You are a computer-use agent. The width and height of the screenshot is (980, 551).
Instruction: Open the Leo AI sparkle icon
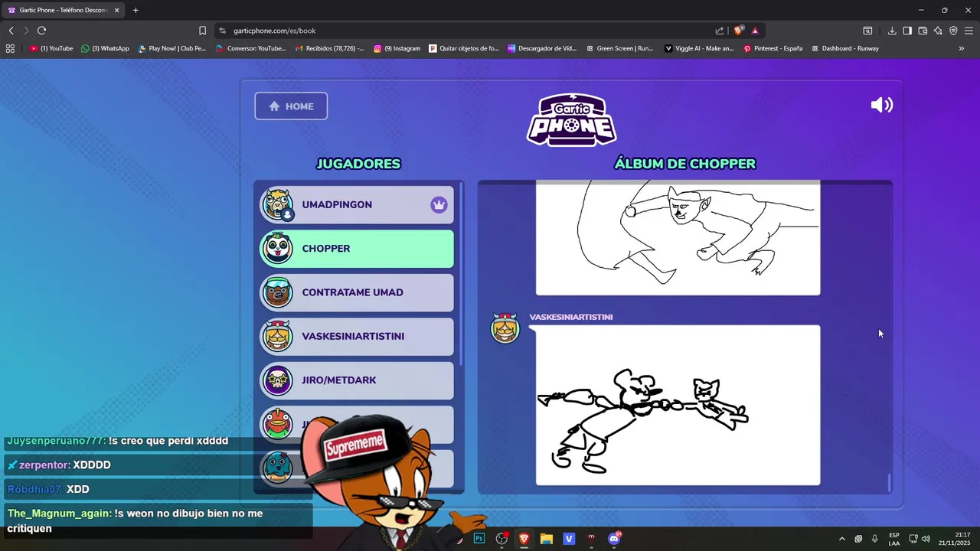click(938, 31)
